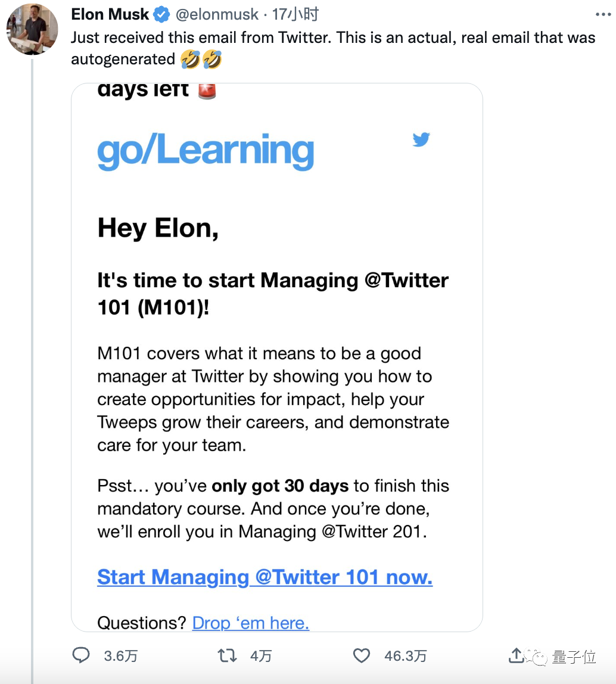Click the retweet count showing 4万

coord(260,655)
